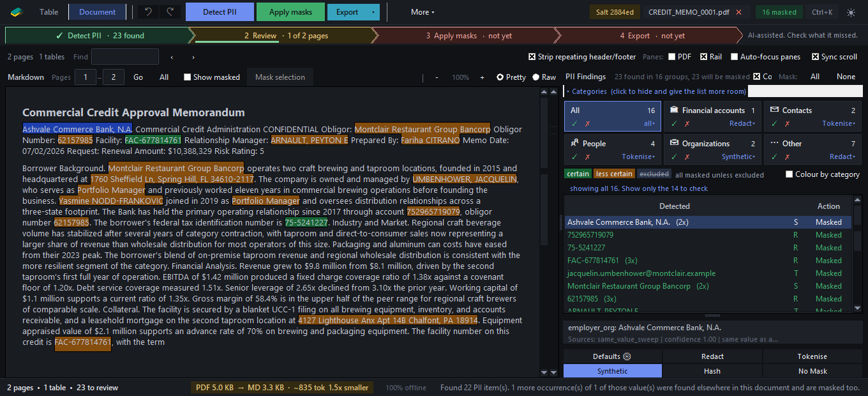This screenshot has height=396, width=868.
Task: Zoom in with the plus icon
Action: coord(482,77)
